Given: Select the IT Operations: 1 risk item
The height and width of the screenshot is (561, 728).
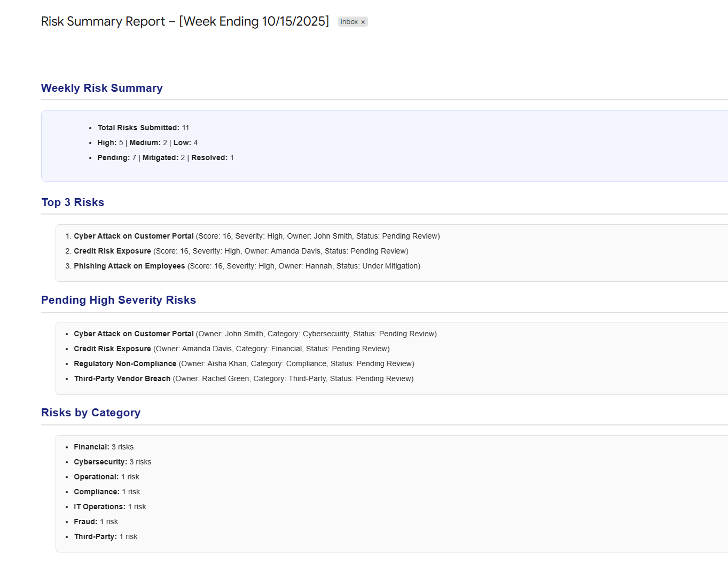Looking at the screenshot, I should click(x=110, y=507).
